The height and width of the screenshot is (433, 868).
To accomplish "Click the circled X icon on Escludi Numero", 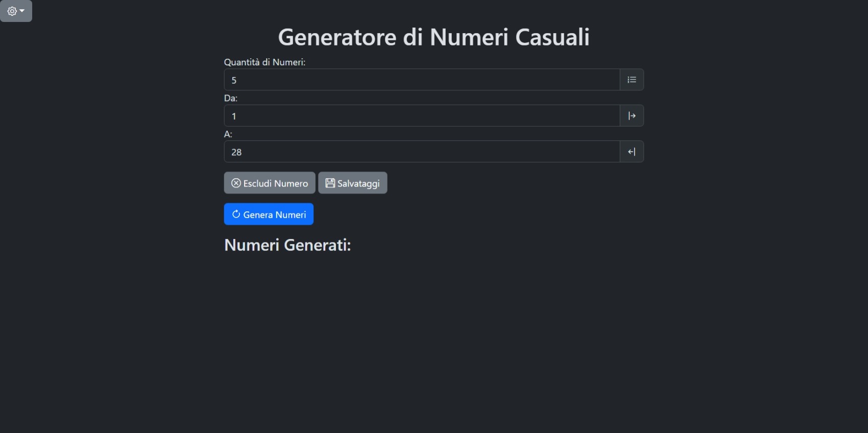I will 236,183.
